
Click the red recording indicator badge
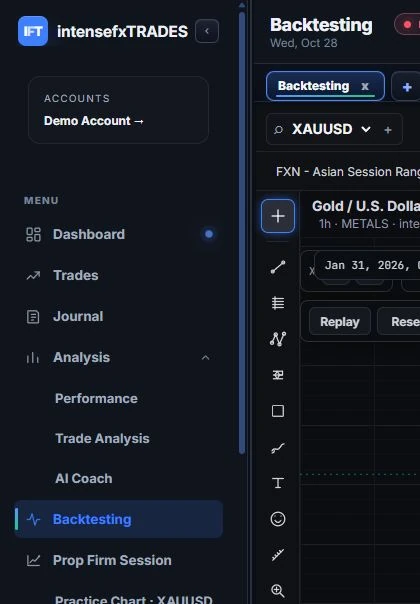coord(408,24)
